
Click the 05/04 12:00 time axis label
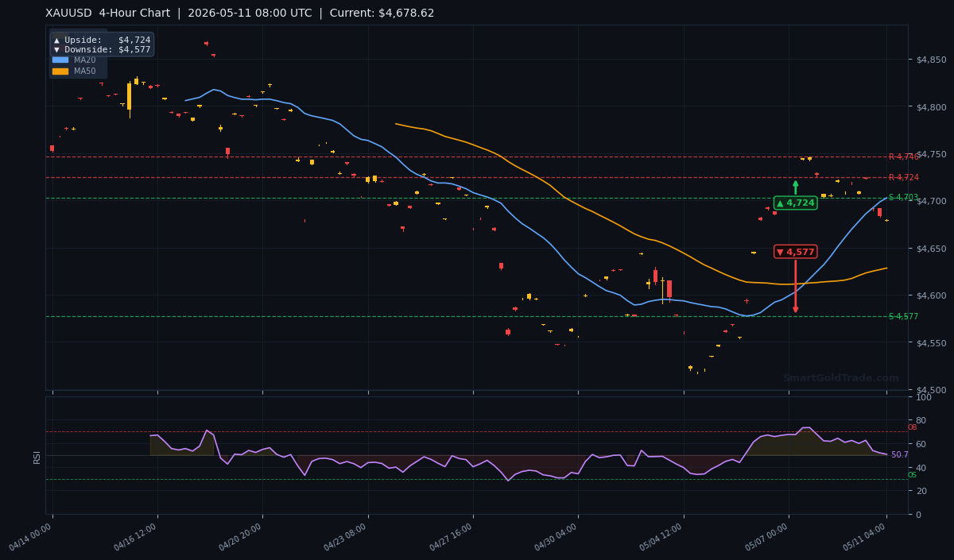pos(661,537)
